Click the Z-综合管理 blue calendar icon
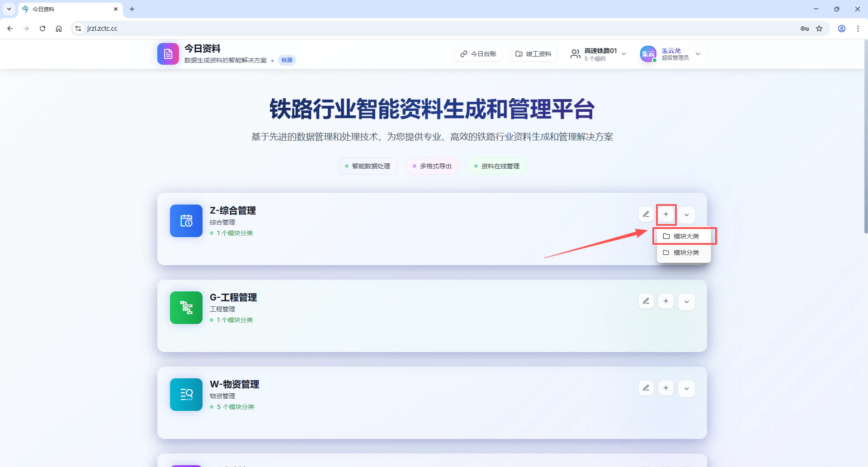 (186, 221)
